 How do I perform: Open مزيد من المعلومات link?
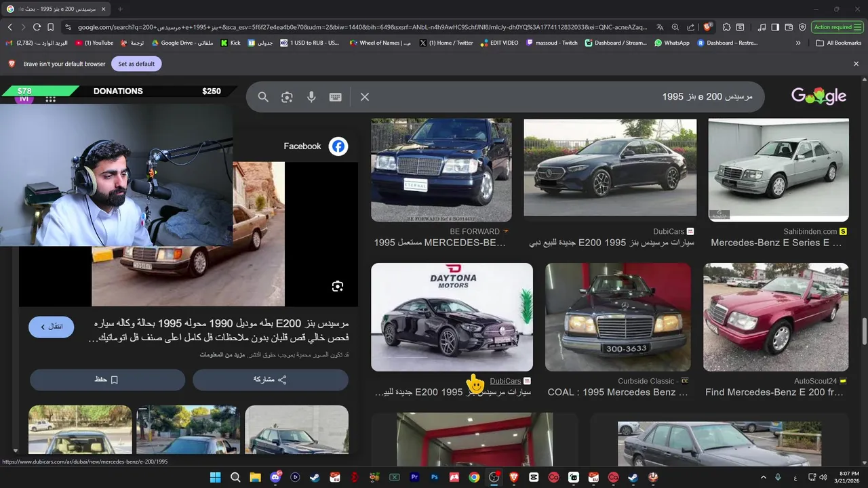[222, 354]
